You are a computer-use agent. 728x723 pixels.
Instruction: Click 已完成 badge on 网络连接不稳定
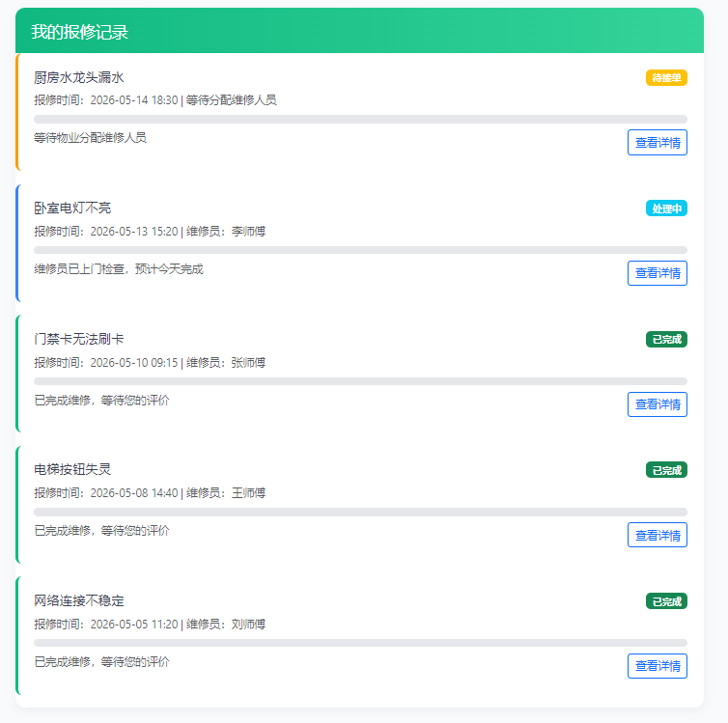point(666,601)
